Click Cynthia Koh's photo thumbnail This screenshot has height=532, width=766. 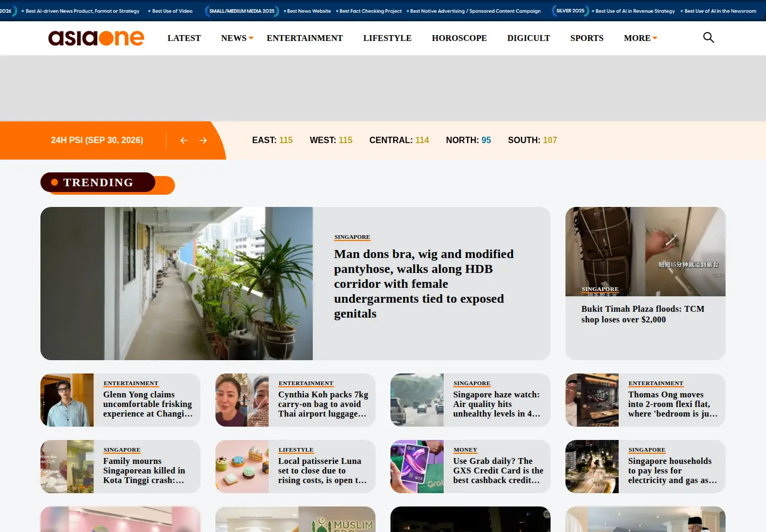[x=242, y=400]
